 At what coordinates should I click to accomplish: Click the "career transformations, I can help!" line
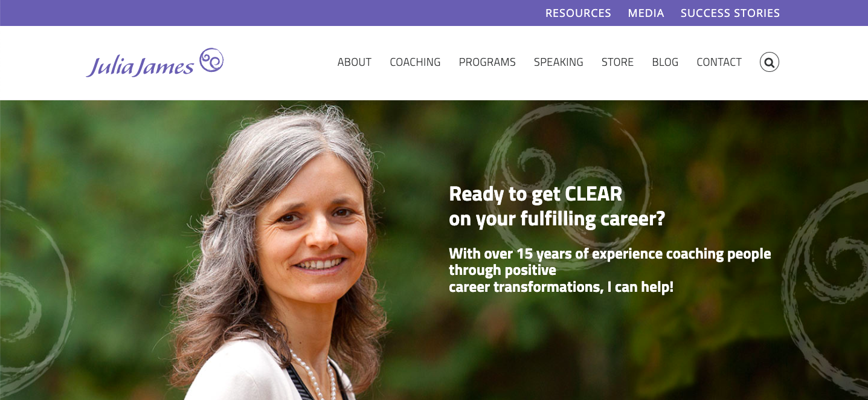561,287
